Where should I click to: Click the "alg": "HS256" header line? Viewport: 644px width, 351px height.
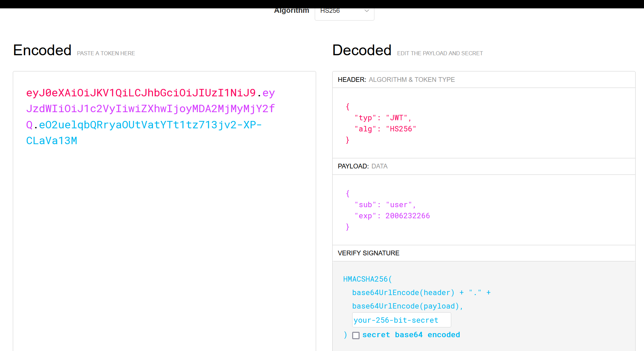(x=385, y=129)
